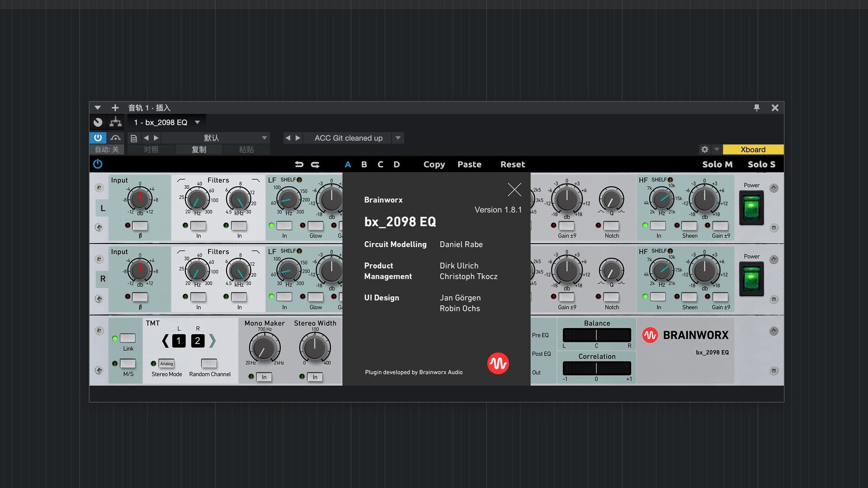Click the plugin redo arrow

pyautogui.click(x=315, y=164)
